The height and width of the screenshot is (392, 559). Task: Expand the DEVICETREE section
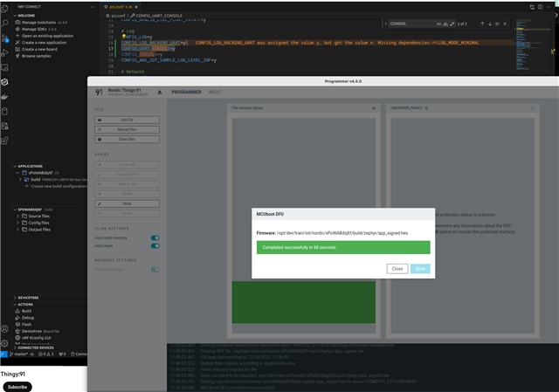pyautogui.click(x=15, y=298)
